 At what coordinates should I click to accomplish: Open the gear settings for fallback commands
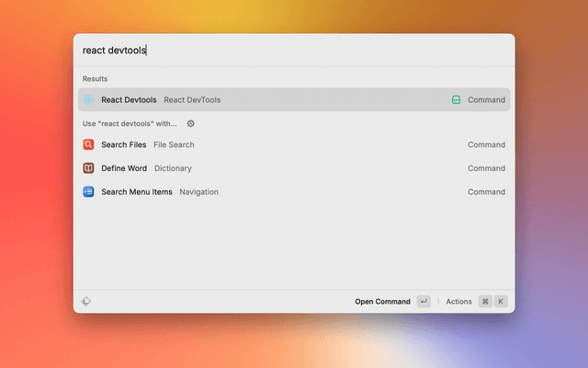point(191,123)
